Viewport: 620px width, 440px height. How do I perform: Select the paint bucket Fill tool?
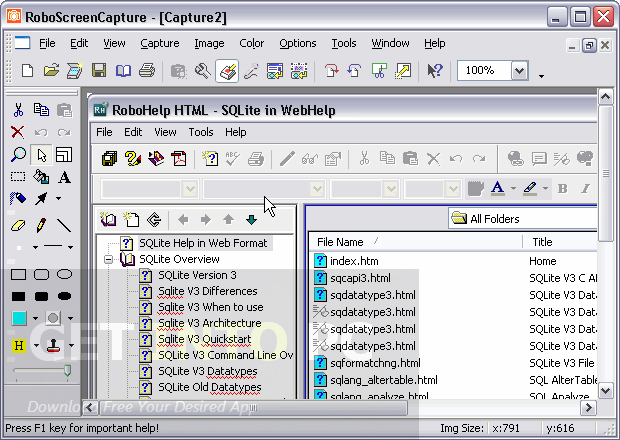[41, 177]
